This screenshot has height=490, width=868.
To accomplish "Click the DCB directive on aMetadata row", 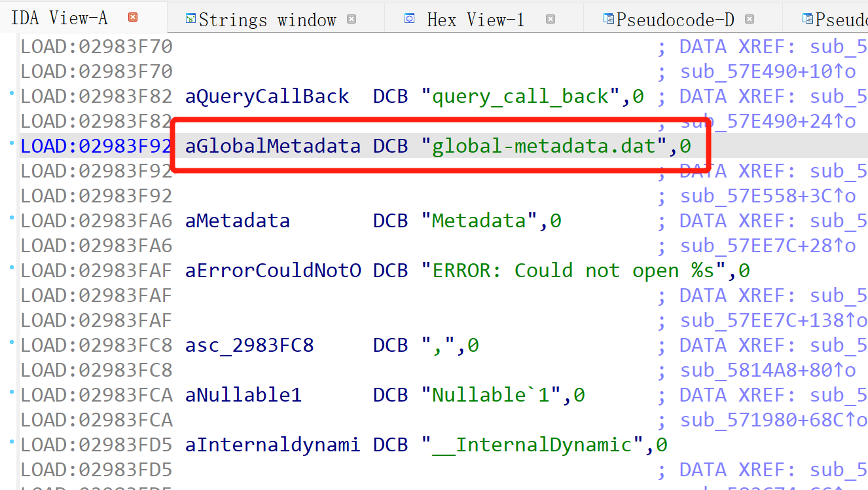I will (x=391, y=221).
